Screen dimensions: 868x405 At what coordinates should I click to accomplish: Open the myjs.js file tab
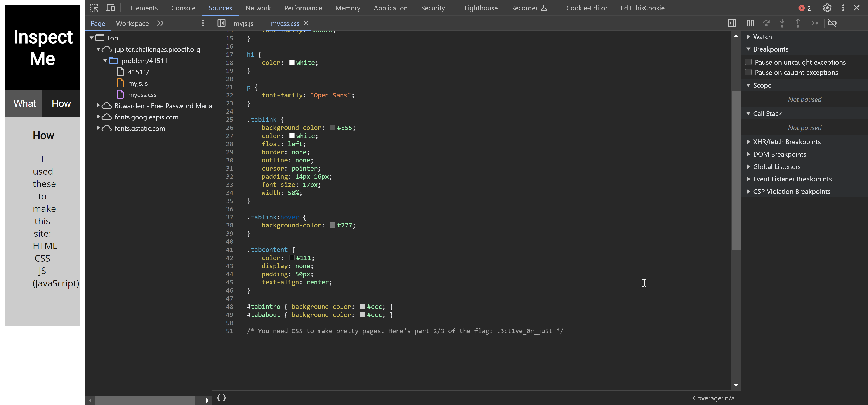(243, 23)
